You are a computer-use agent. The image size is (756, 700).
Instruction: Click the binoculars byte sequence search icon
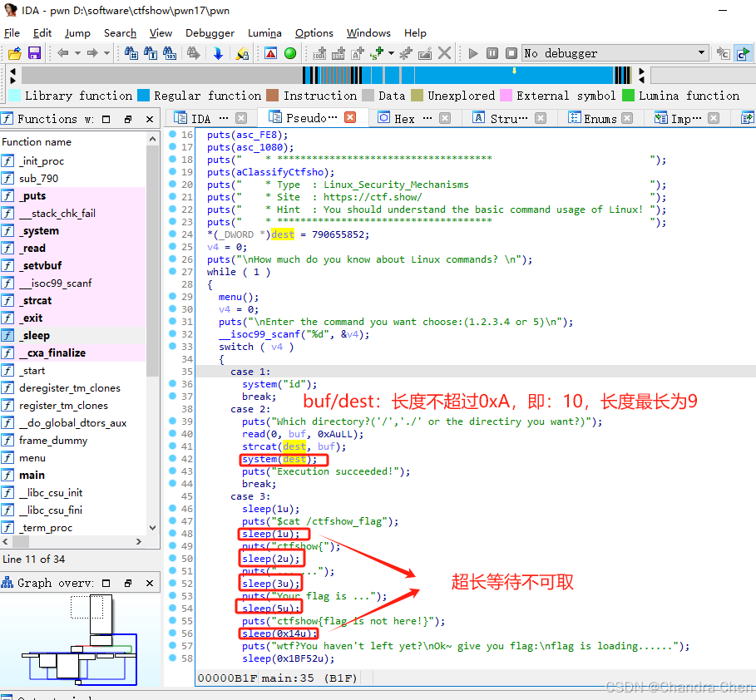click(170, 53)
